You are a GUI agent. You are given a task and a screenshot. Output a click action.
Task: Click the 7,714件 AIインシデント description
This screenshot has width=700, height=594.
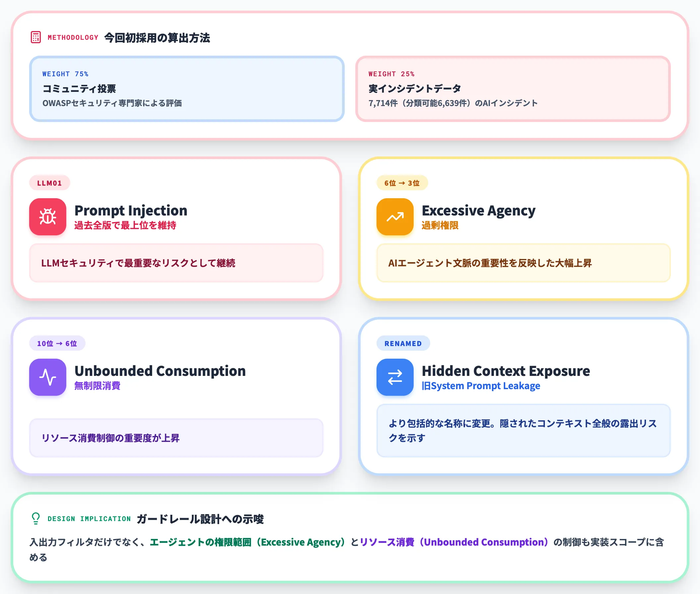(x=453, y=103)
